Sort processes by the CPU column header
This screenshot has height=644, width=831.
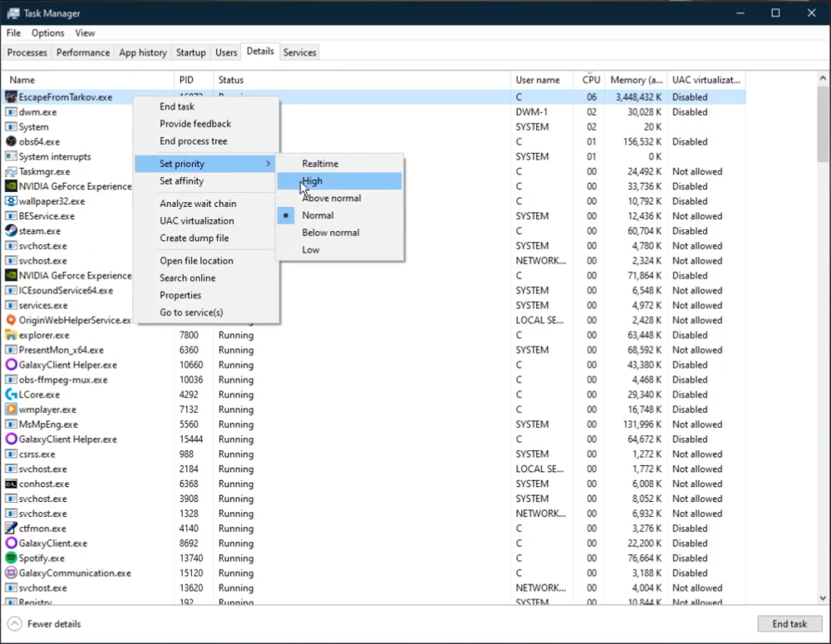pos(591,80)
